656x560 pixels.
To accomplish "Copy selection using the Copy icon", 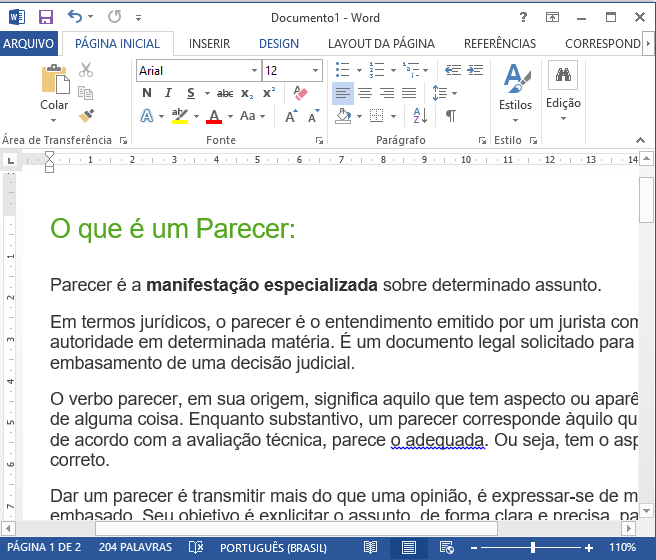I will pos(86,92).
